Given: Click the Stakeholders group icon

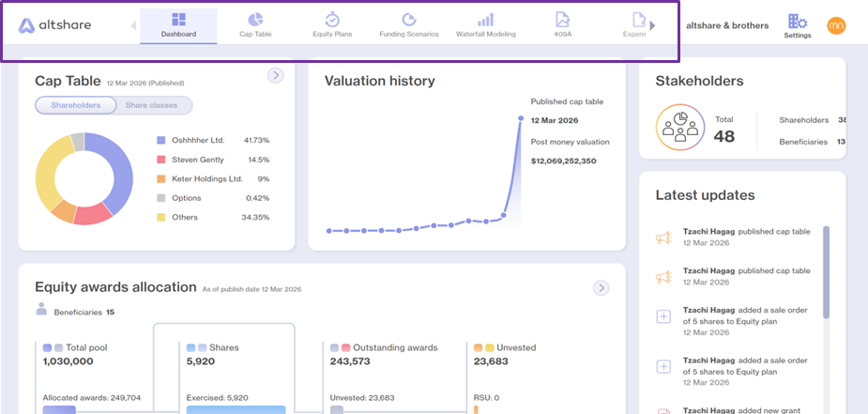Looking at the screenshot, I should [x=680, y=127].
